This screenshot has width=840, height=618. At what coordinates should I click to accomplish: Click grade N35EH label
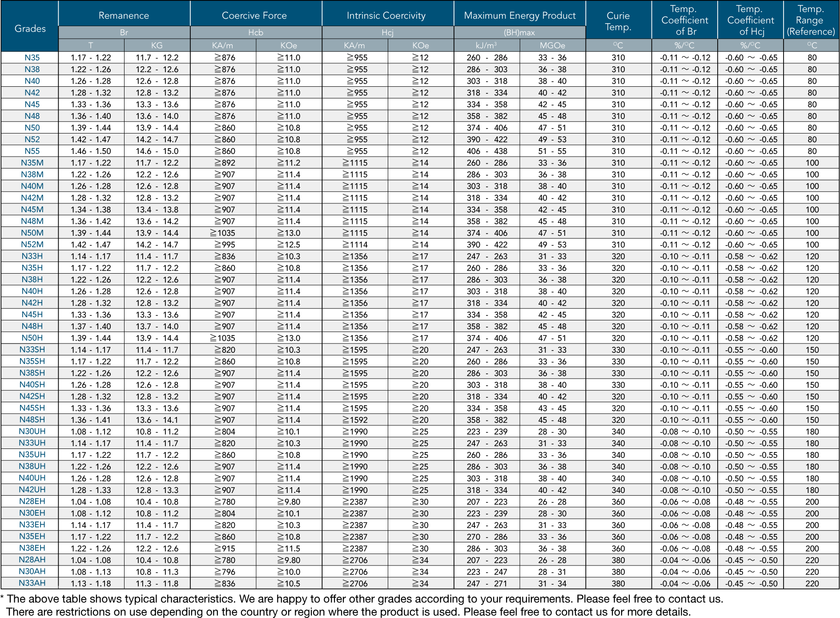[x=32, y=537]
